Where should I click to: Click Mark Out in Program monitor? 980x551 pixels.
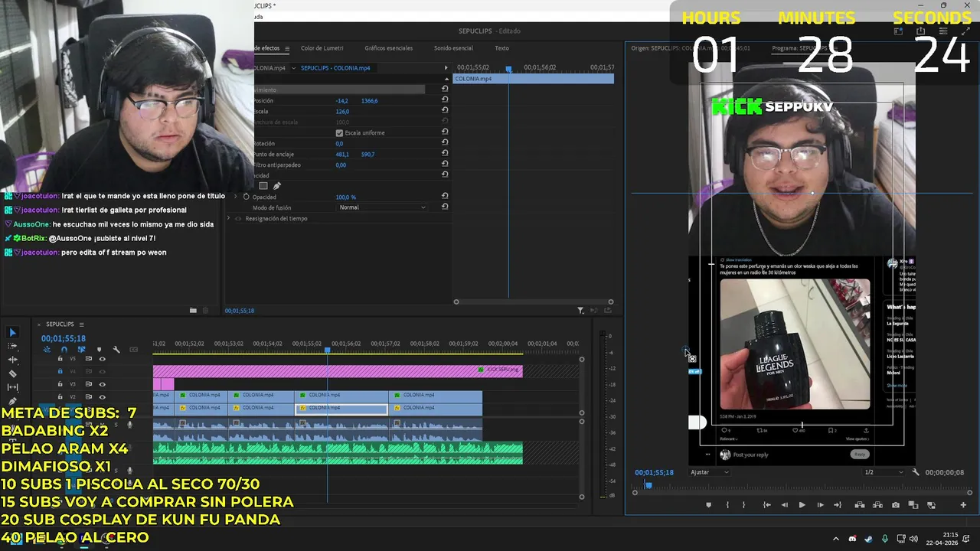tap(743, 505)
